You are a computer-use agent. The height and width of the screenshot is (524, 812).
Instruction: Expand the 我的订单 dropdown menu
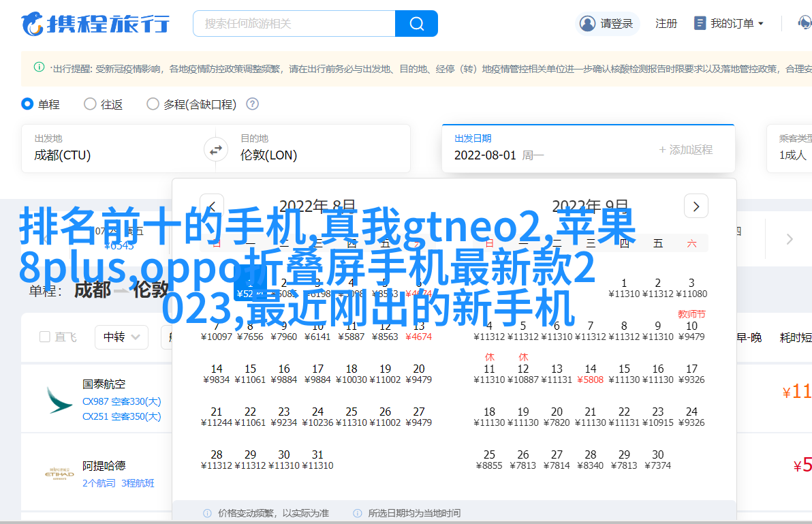pyautogui.click(x=729, y=24)
